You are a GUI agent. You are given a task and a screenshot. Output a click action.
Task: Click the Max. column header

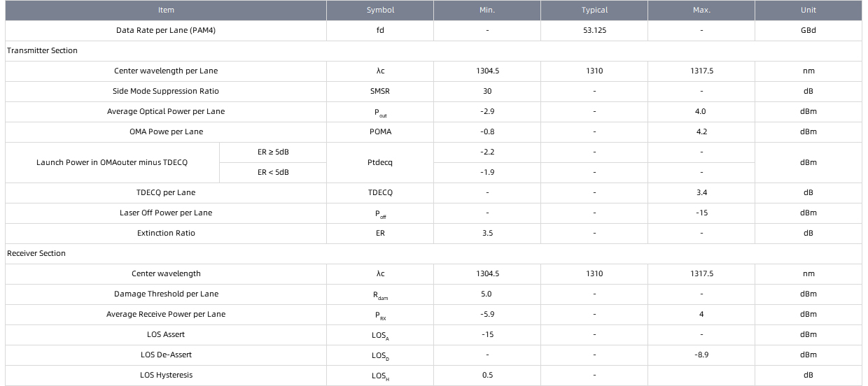pyautogui.click(x=701, y=10)
